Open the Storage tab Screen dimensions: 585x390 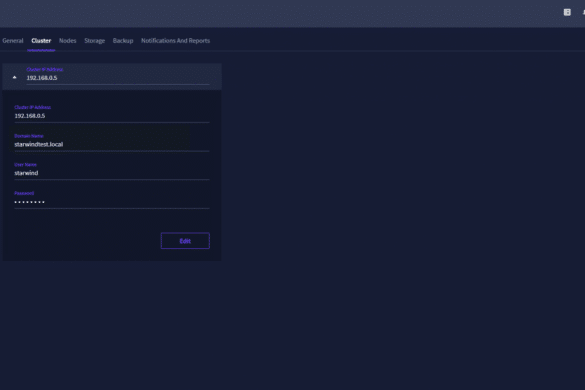(x=94, y=41)
